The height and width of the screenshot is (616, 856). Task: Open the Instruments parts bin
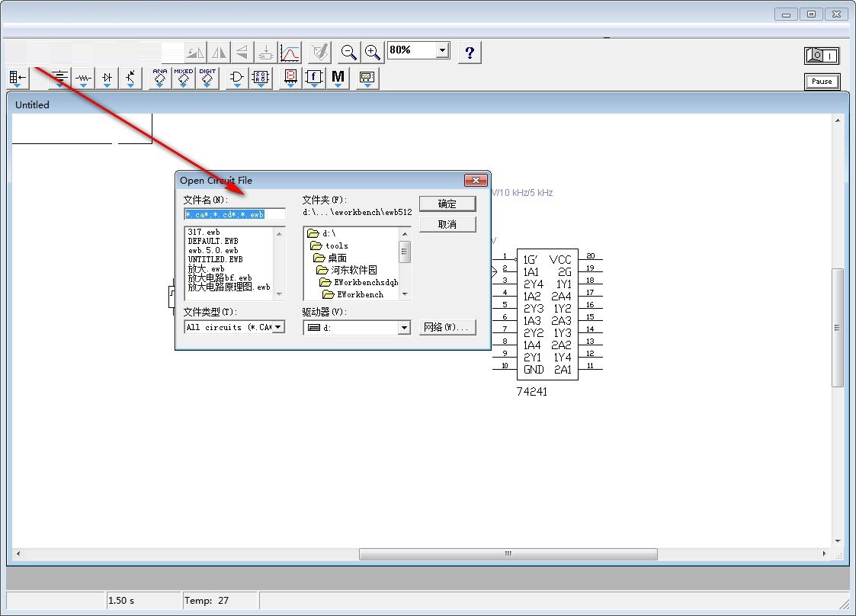[367, 78]
